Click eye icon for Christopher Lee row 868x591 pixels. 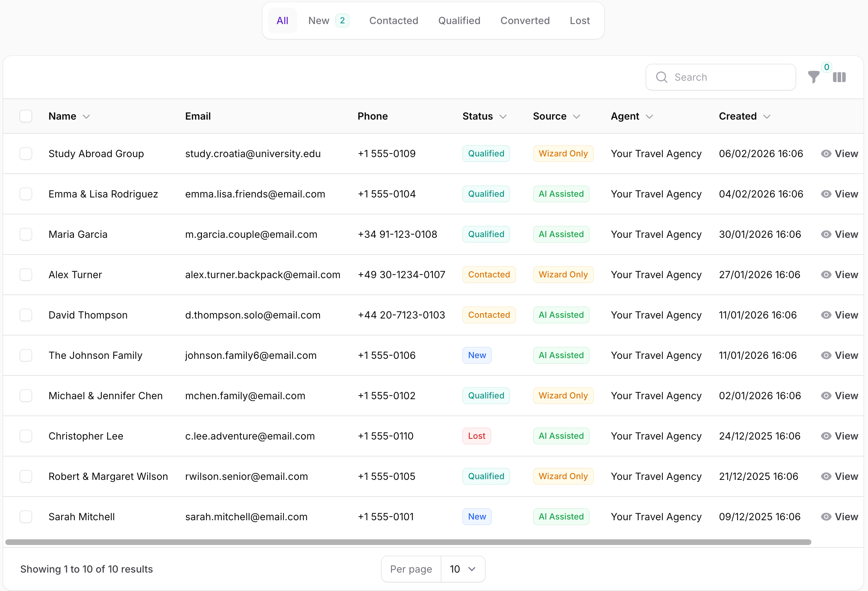click(826, 436)
